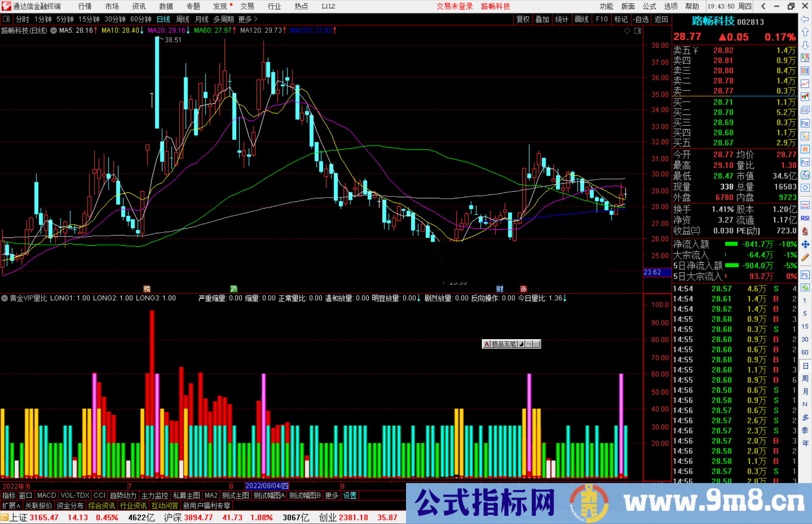
Task: Select the candlestick chart icon in sidebar
Action: tap(805, 97)
